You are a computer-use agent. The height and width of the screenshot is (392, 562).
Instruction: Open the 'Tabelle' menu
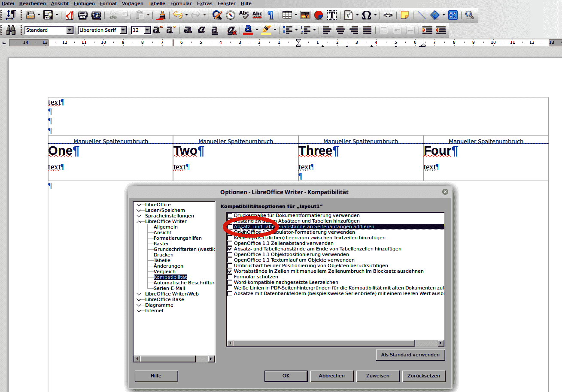pyautogui.click(x=157, y=3)
